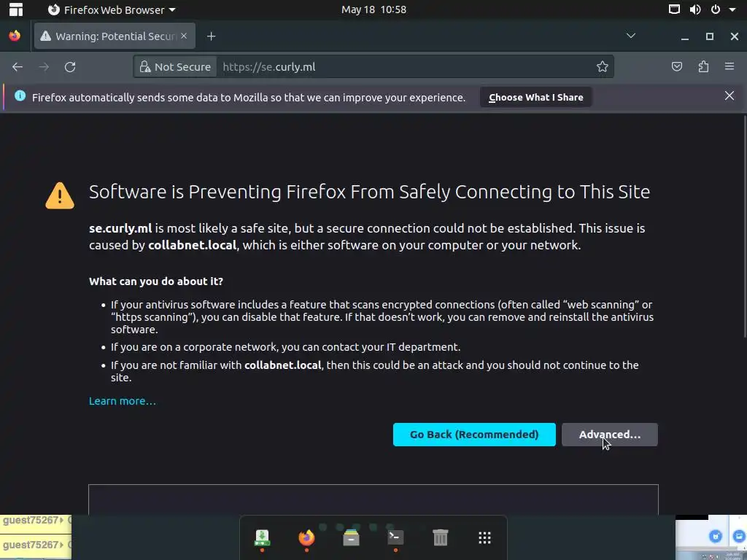Click bold se.curly.ml text in message

[x=120, y=228]
